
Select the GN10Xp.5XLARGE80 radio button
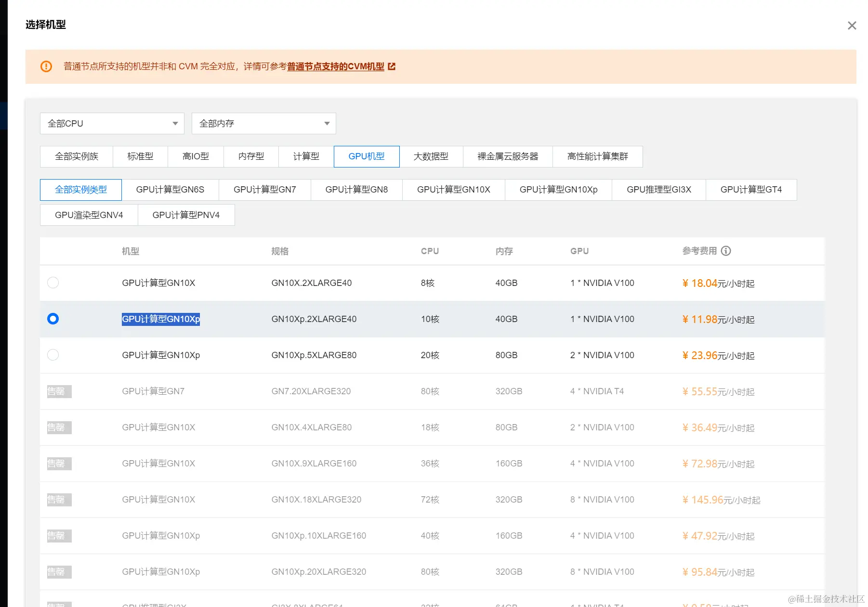click(x=53, y=355)
